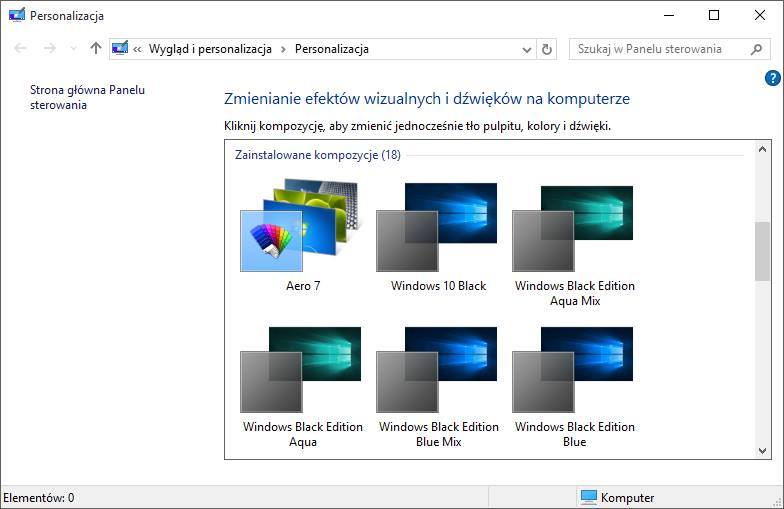
Task: Click the Forward navigation arrow
Action: [50, 48]
